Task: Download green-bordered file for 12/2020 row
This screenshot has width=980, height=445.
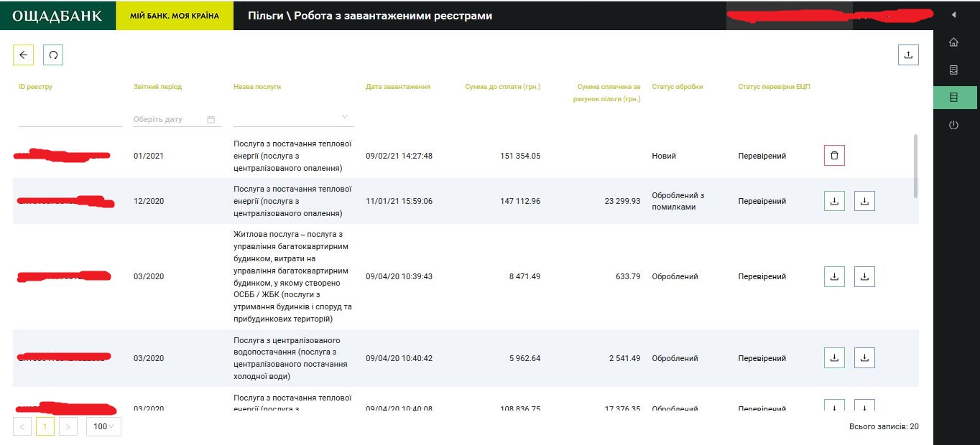Action: (x=834, y=202)
